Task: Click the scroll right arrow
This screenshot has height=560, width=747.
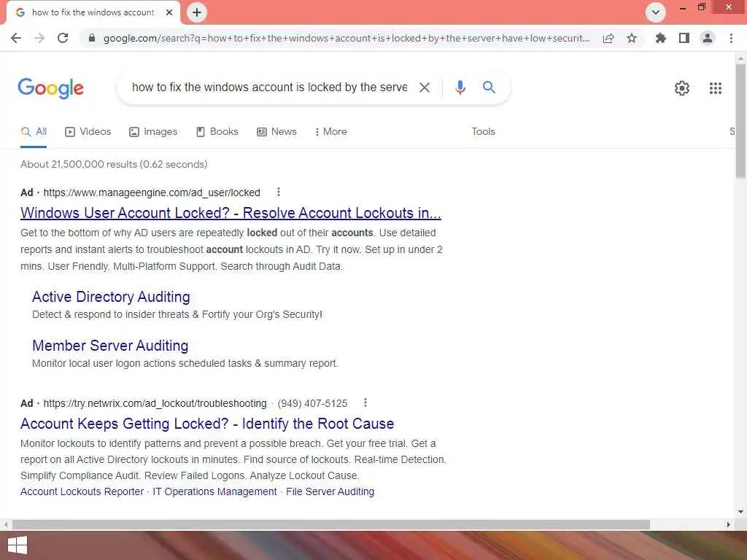Action: click(728, 524)
